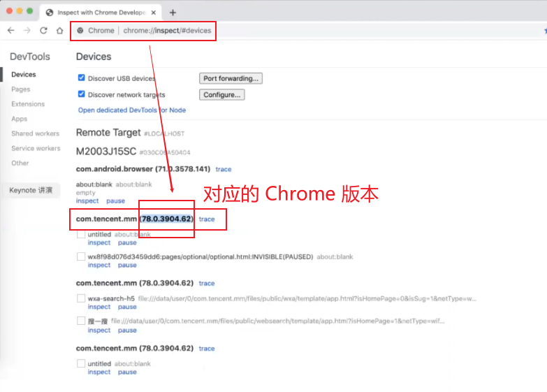Select the Inspect with Chrome Developer tab

point(101,13)
